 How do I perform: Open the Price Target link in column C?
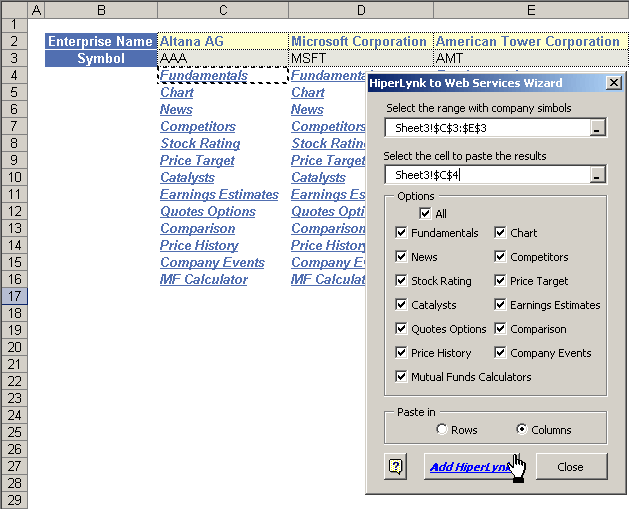click(197, 160)
